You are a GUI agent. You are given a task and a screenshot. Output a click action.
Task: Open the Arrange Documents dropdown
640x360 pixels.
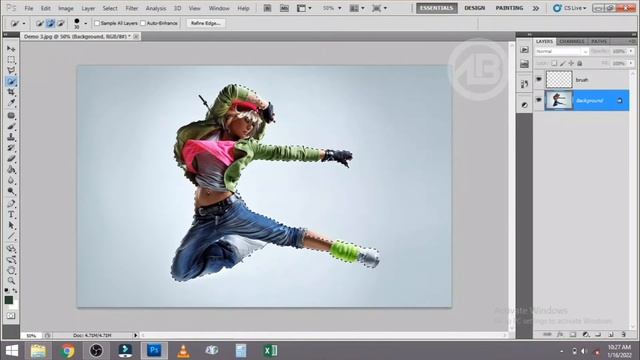tap(357, 8)
